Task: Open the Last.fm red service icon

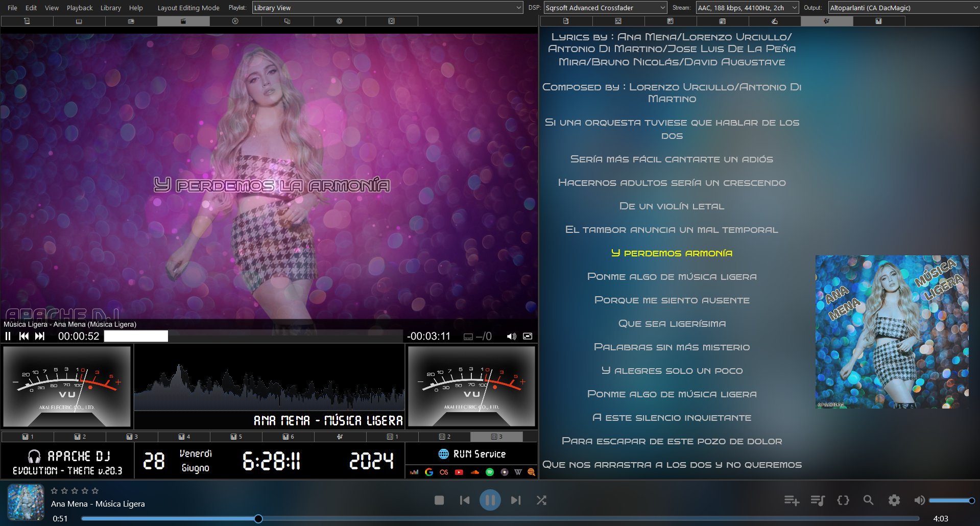Action: [x=444, y=472]
